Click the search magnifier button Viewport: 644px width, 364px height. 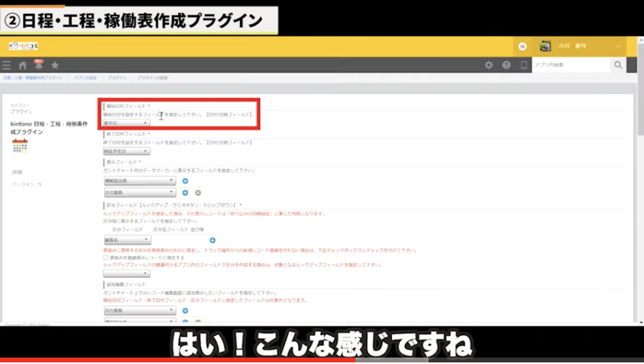(x=618, y=65)
